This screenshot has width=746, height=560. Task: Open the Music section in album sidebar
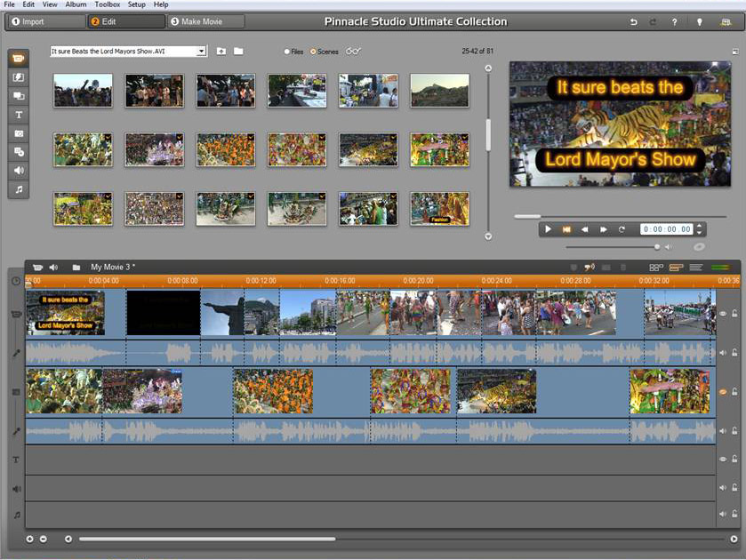coord(19,189)
